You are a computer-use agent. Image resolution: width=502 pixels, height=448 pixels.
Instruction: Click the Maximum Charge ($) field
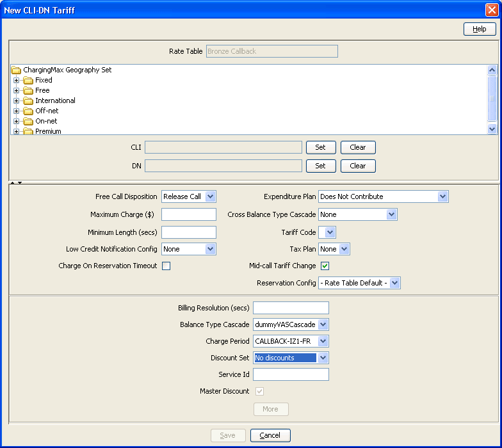coord(189,215)
